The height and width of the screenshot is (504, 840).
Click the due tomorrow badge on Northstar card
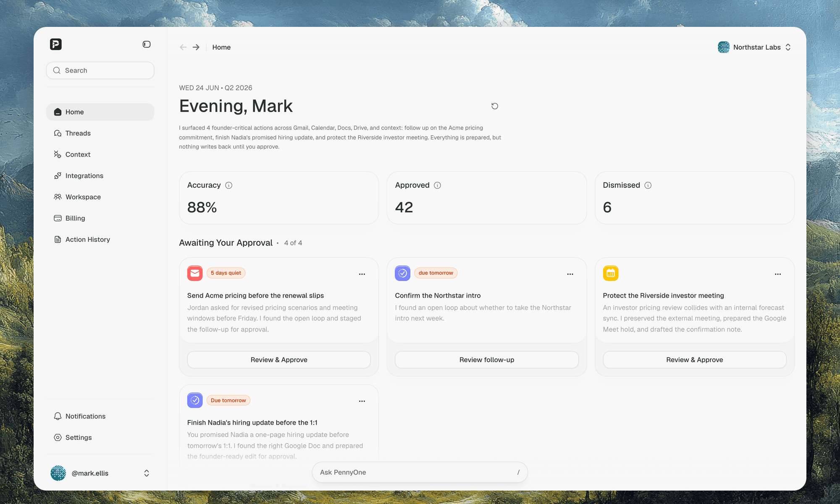(x=436, y=273)
